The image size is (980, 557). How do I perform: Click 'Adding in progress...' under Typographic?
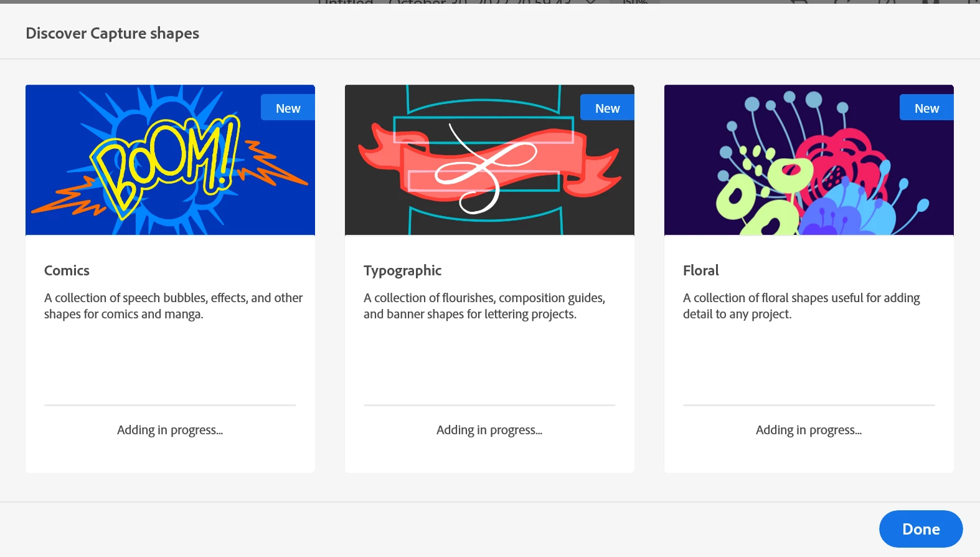point(489,430)
